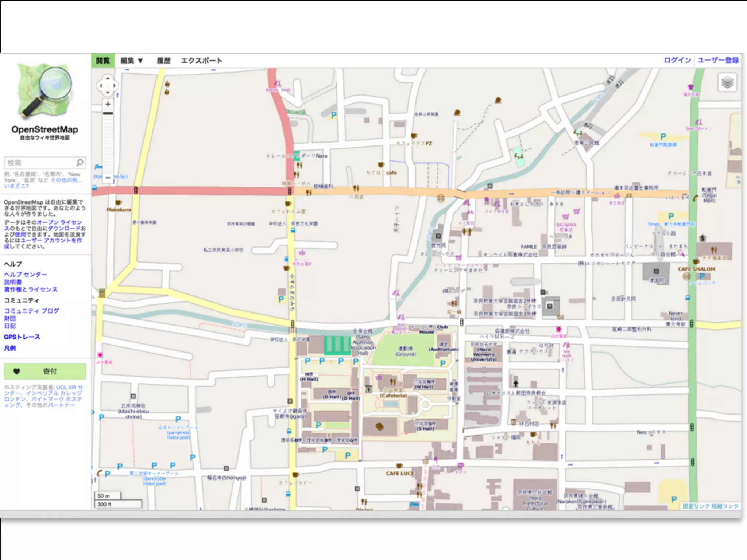Click the search magnifier icon
747x560 pixels.
click(x=80, y=162)
